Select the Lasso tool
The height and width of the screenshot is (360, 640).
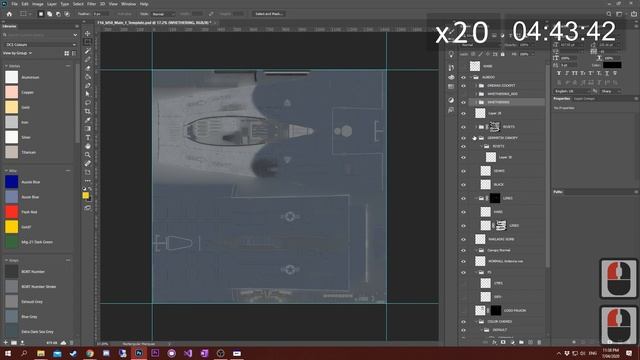pyautogui.click(x=88, y=102)
